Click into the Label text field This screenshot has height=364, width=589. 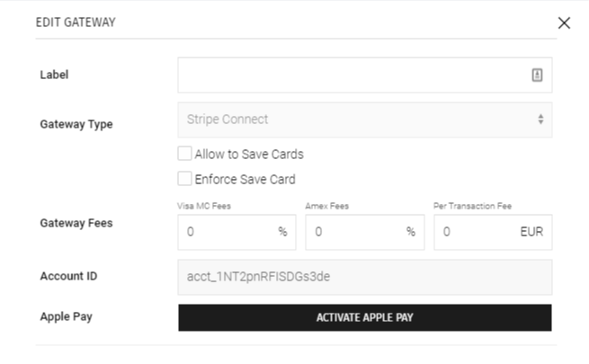tap(351, 75)
